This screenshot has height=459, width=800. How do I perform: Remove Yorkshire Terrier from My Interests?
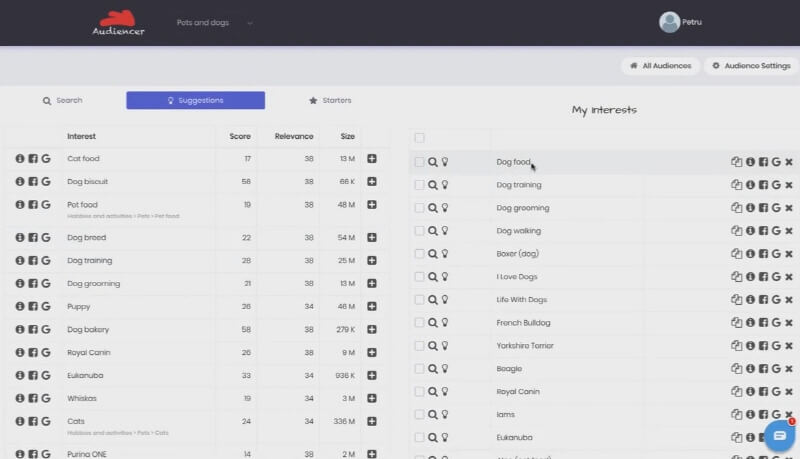coord(789,346)
